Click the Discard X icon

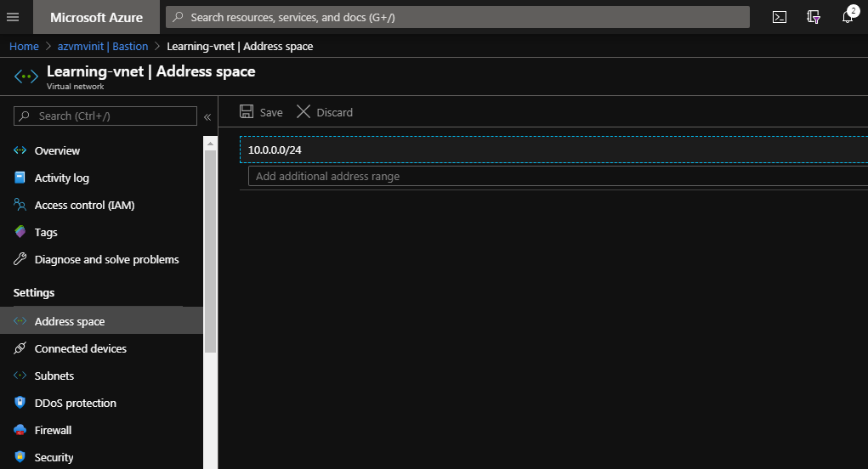coord(304,111)
